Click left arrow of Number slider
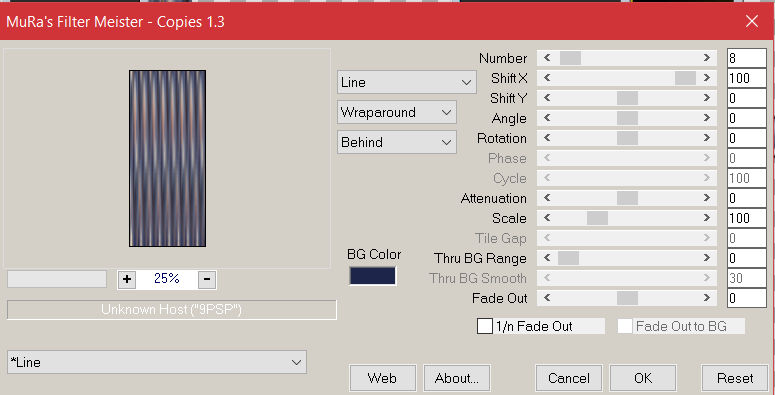Viewport: 775px width, 395px height. click(x=547, y=58)
